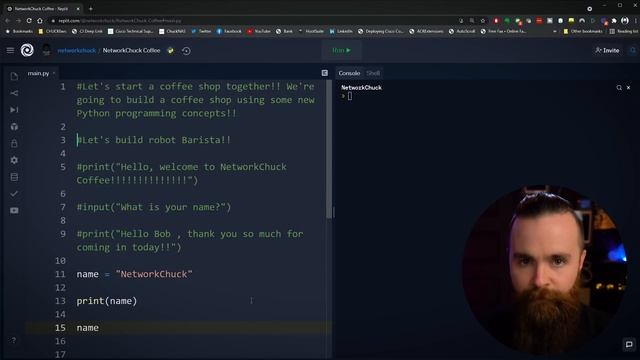Open the networkchuck profile link
This screenshot has width=640, height=360.
click(76, 51)
